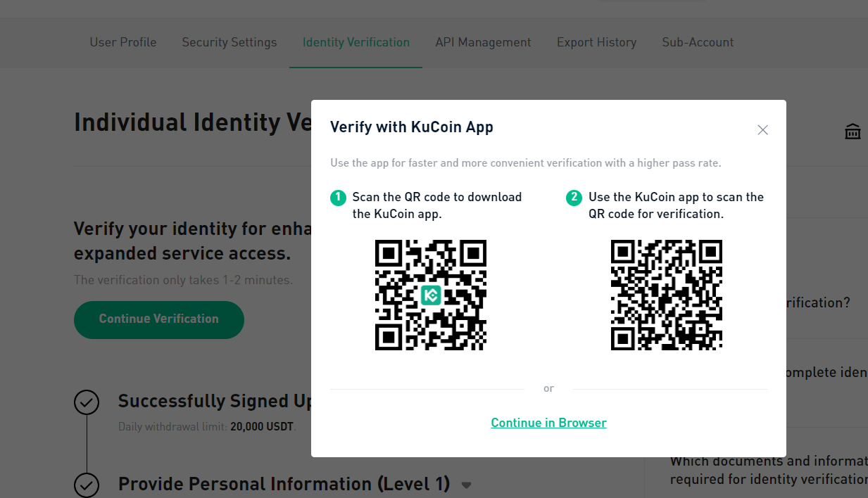Screen dimensions: 868x498
Task: Expand the Provide Personal Information Level 1 arrow
Action: tap(466, 485)
